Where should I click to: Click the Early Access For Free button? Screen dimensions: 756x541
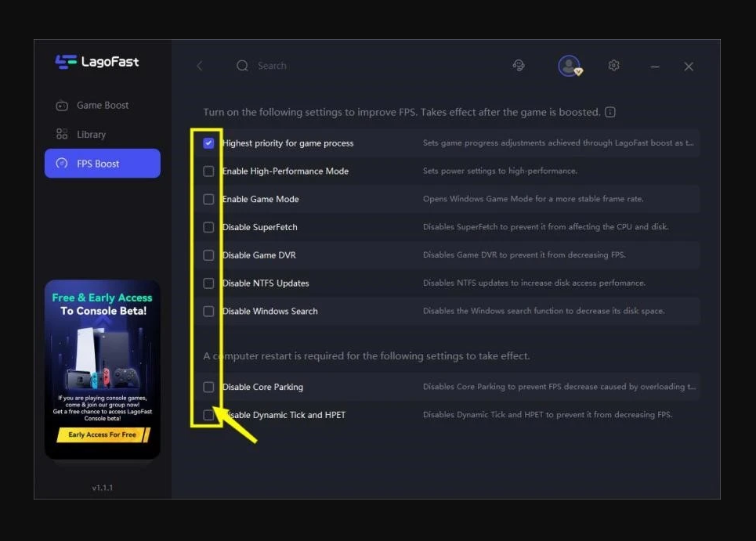(103, 435)
